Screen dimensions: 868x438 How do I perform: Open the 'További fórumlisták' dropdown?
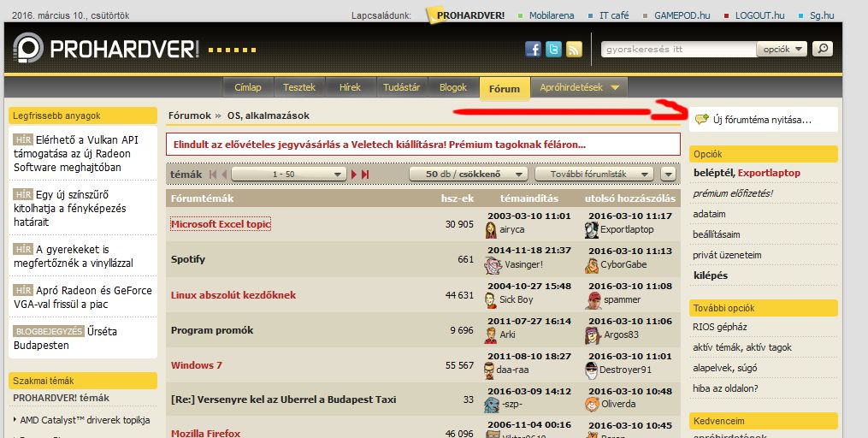click(594, 175)
